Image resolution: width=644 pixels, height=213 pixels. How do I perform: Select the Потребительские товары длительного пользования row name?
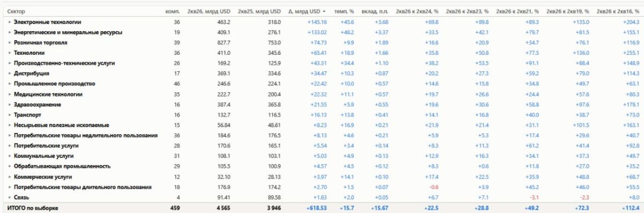82,187
